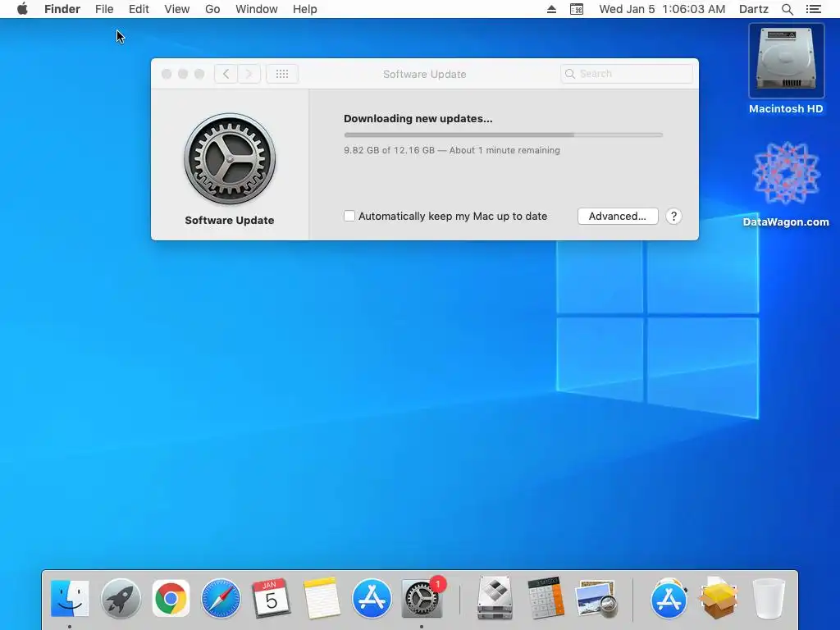Launch Boot Camp Assistant from the Dock

(495, 598)
